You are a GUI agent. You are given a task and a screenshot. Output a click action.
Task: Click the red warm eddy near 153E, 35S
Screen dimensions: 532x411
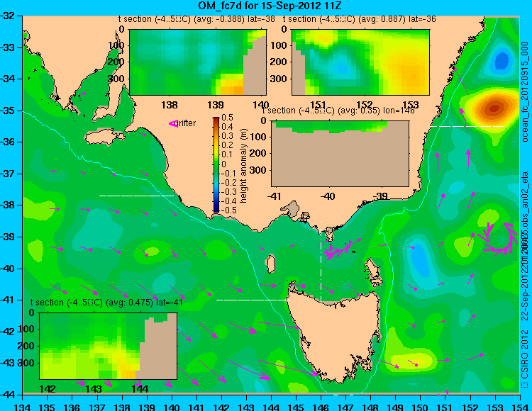tap(494, 108)
